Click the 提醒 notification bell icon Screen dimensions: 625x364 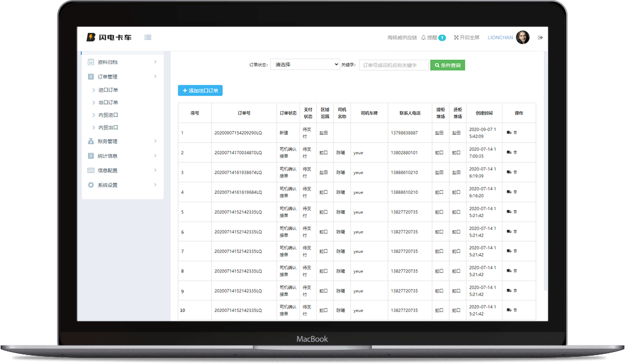coord(424,38)
